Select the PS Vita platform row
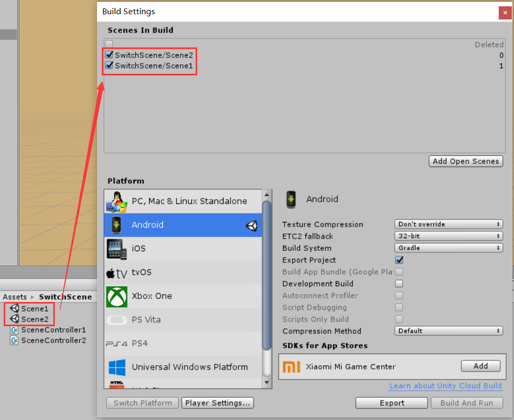The image size is (514, 420). [183, 320]
